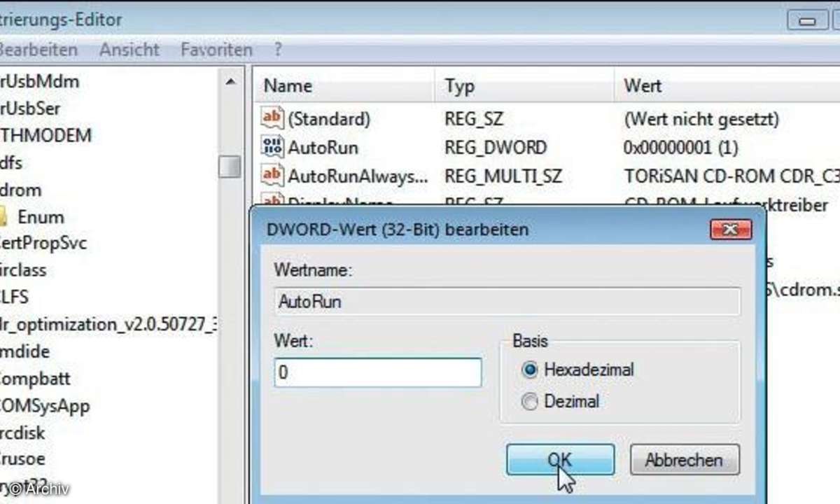
Task: Select the CertPropSvc tree entry
Action: (43, 244)
